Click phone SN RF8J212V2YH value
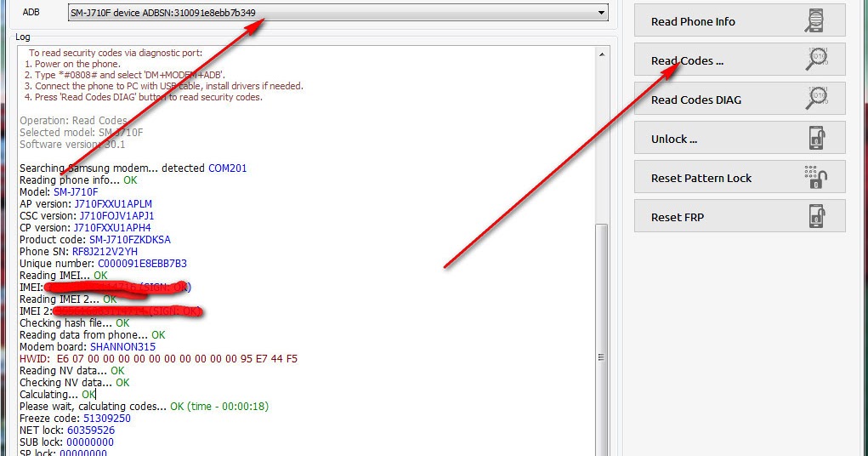Screen dimensions: 868x456 (105, 252)
